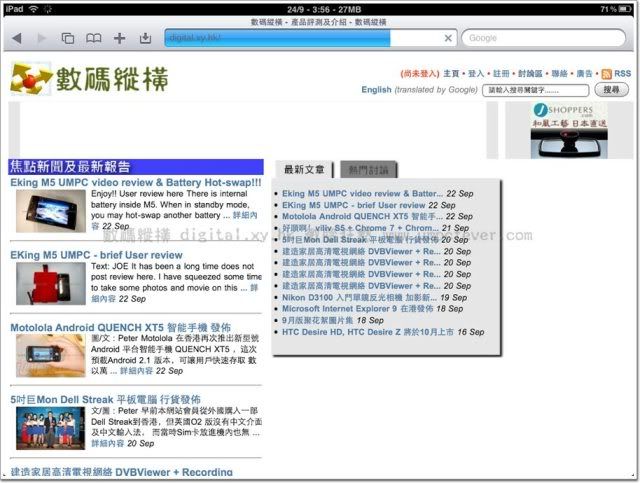Open the tabs/pages overview icon

[x=68, y=38]
